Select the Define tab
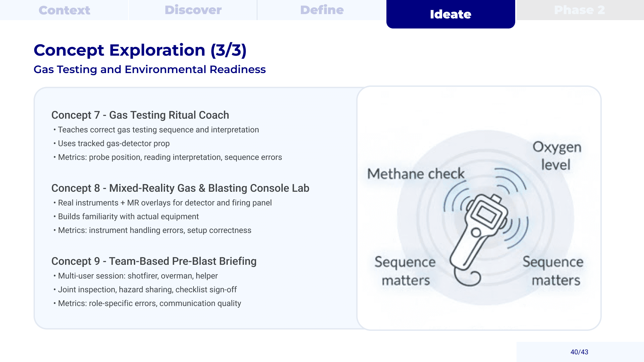The image size is (644, 362). coord(322,10)
